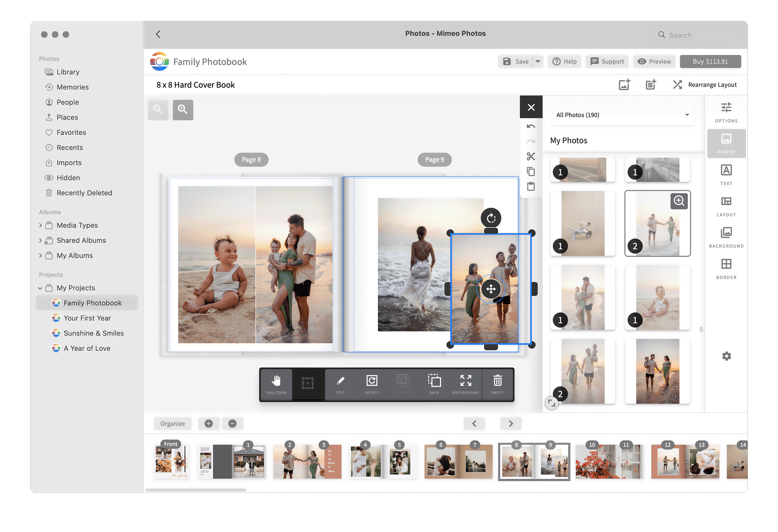Click the add page plus button
The image size is (778, 532).
pyautogui.click(x=209, y=423)
